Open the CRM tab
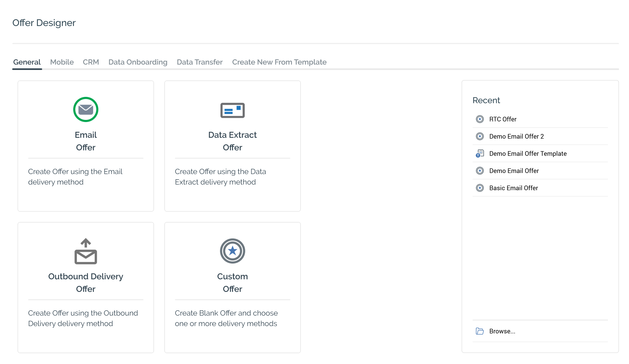Image resolution: width=629 pixels, height=364 pixels. [91, 62]
